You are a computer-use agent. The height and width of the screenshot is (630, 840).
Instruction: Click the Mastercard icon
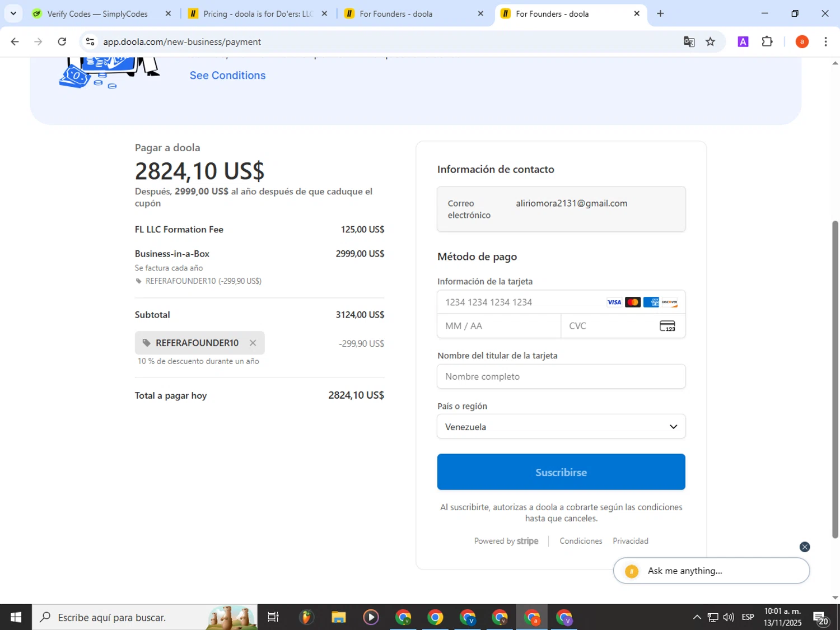[x=633, y=302]
